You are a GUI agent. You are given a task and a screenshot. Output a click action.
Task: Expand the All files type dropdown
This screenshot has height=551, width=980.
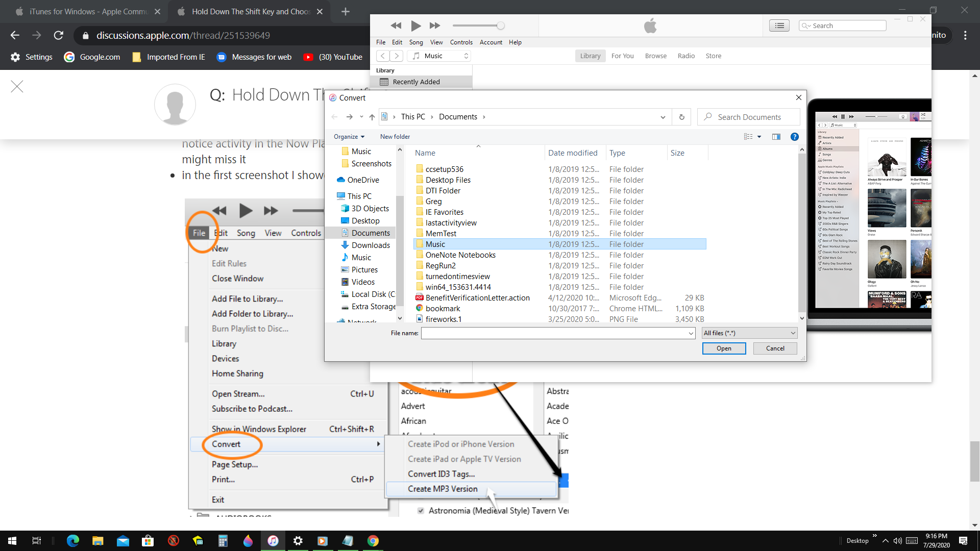[x=749, y=333]
